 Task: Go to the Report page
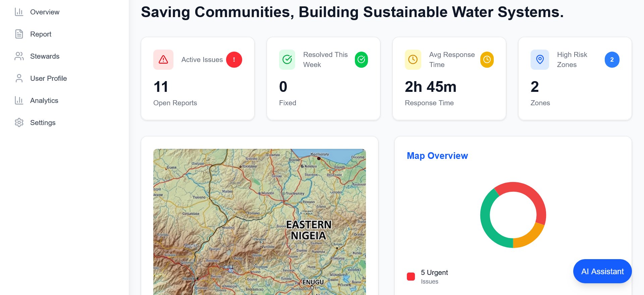(x=41, y=34)
